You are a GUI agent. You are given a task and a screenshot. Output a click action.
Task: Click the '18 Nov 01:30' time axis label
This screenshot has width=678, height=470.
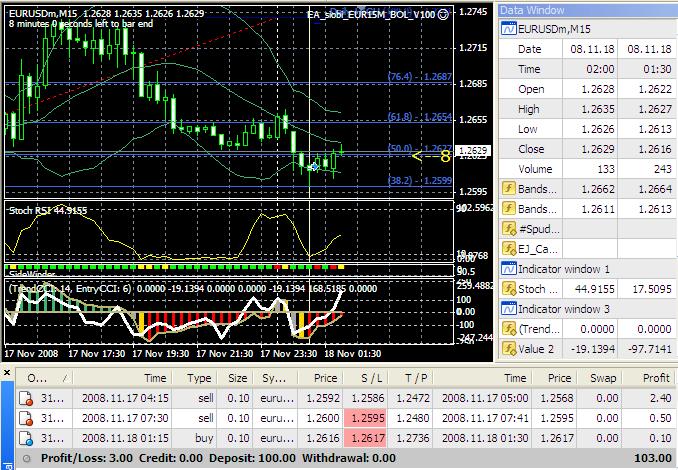coord(352,354)
